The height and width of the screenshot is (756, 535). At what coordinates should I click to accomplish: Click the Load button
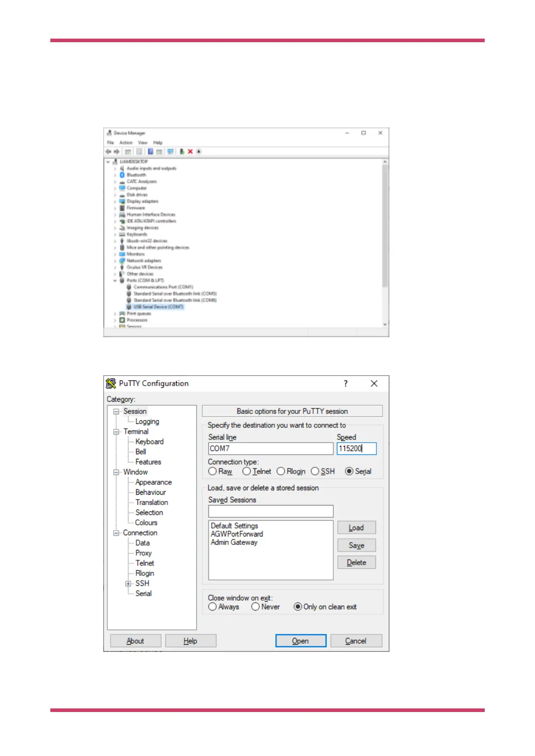click(357, 527)
